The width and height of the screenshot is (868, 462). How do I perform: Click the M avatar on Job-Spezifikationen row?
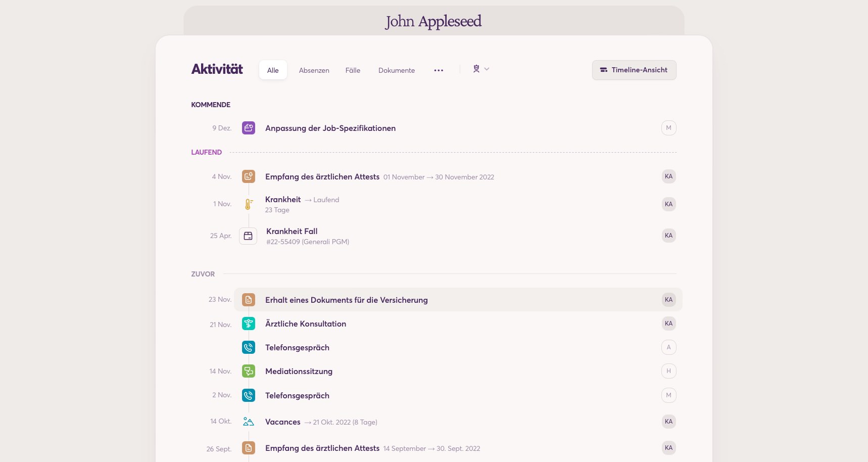pos(668,128)
